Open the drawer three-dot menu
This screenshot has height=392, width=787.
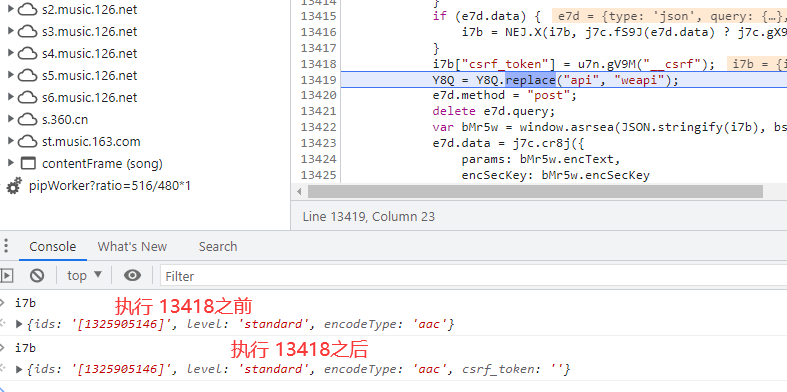coord(6,246)
